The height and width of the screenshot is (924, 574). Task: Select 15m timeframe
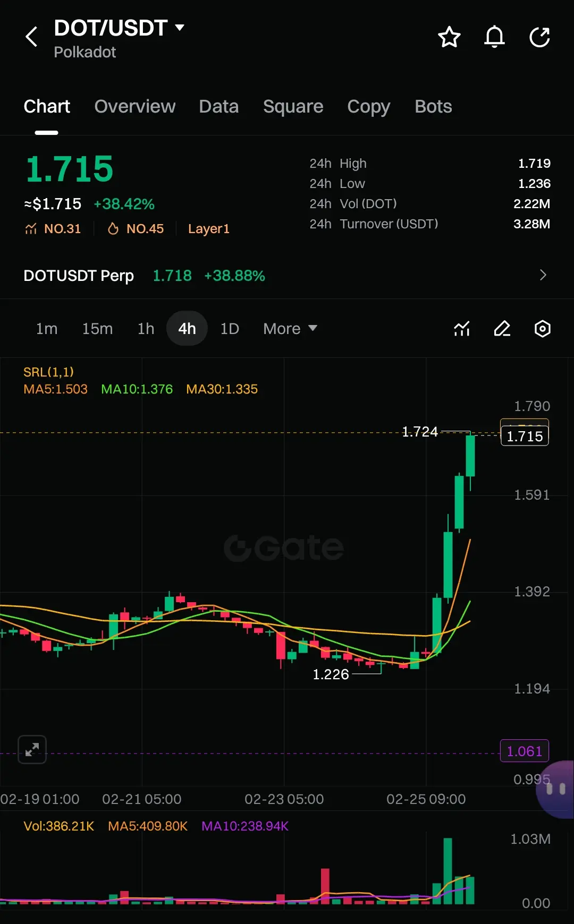[97, 329]
